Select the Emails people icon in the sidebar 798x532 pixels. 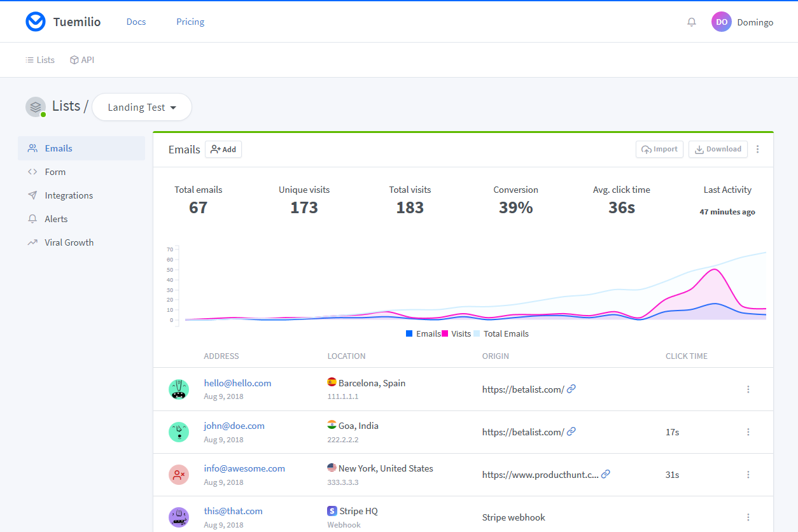point(33,148)
